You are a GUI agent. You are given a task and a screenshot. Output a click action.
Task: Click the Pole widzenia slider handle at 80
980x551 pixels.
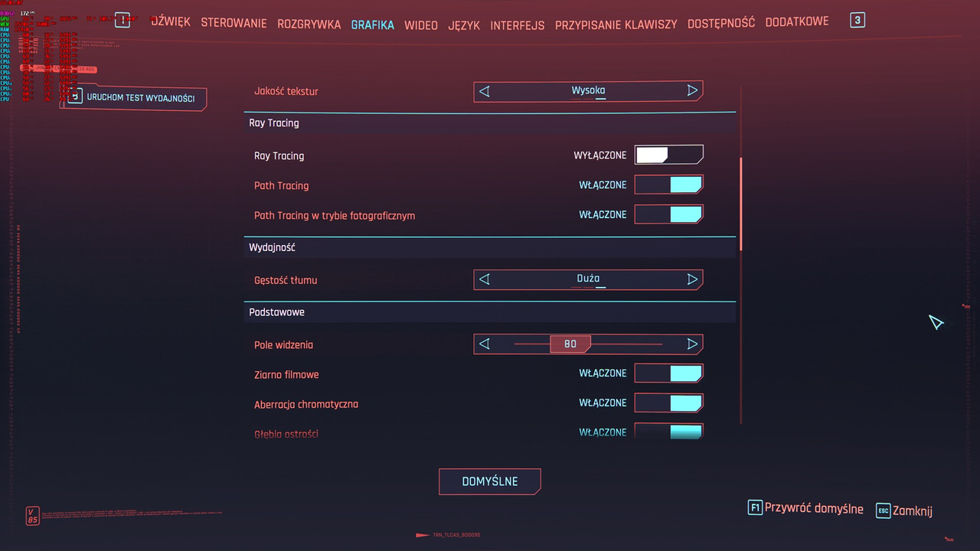[x=570, y=344]
